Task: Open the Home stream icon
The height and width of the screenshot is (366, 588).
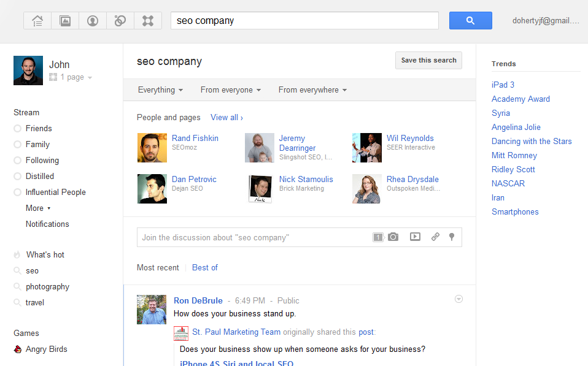Action: point(37,21)
